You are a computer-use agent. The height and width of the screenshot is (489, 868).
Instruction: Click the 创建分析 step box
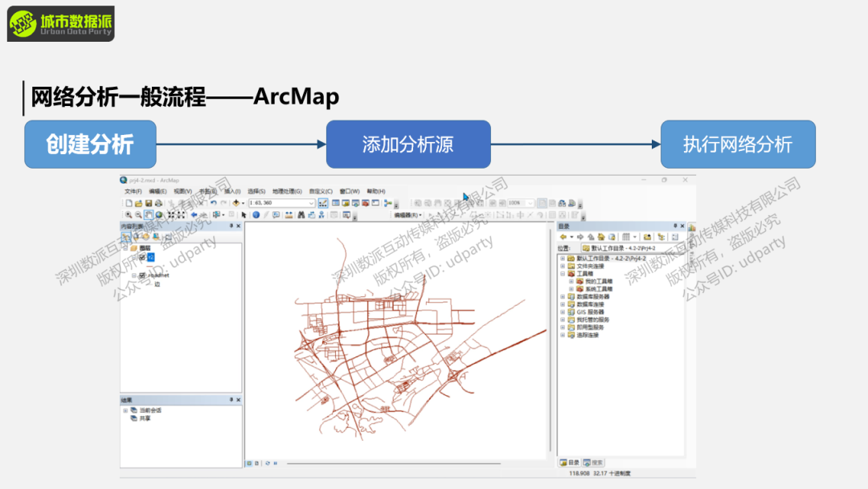click(x=90, y=145)
